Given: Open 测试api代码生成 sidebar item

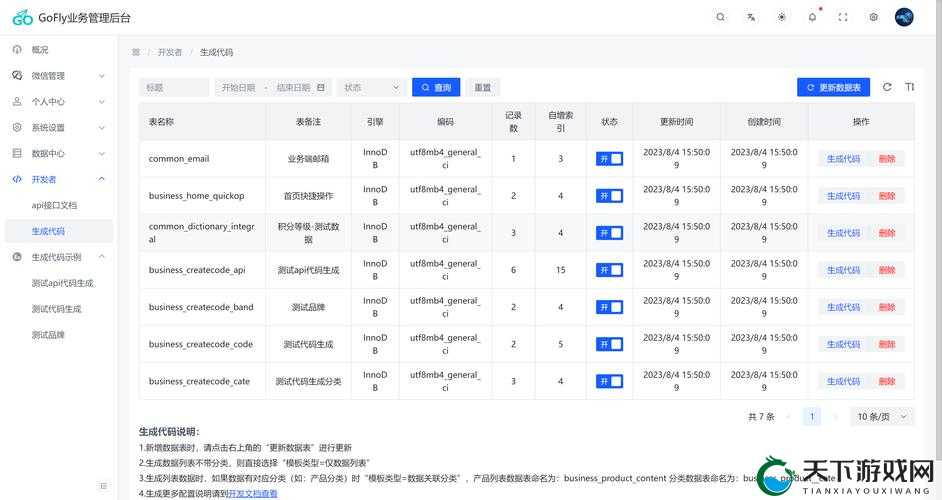Looking at the screenshot, I should (59, 282).
